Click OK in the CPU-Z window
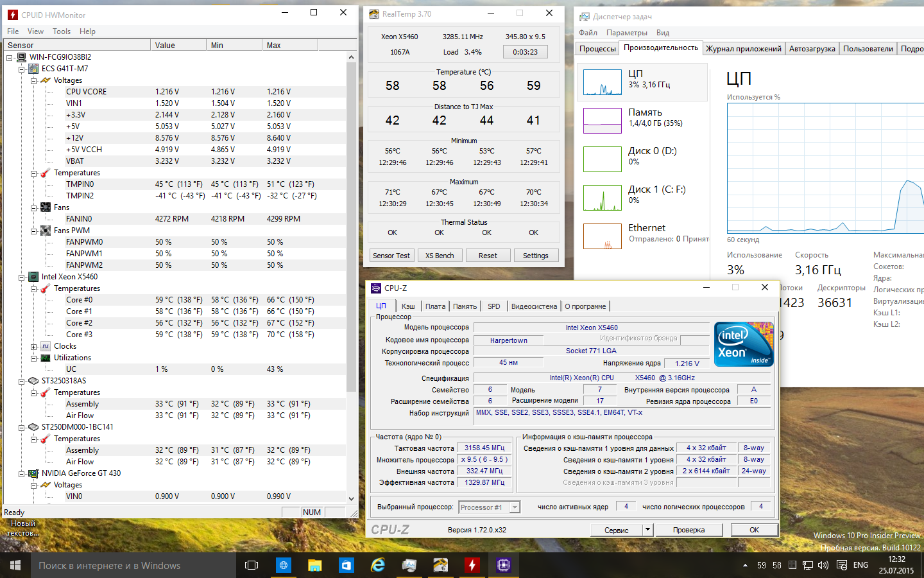 [x=754, y=530]
